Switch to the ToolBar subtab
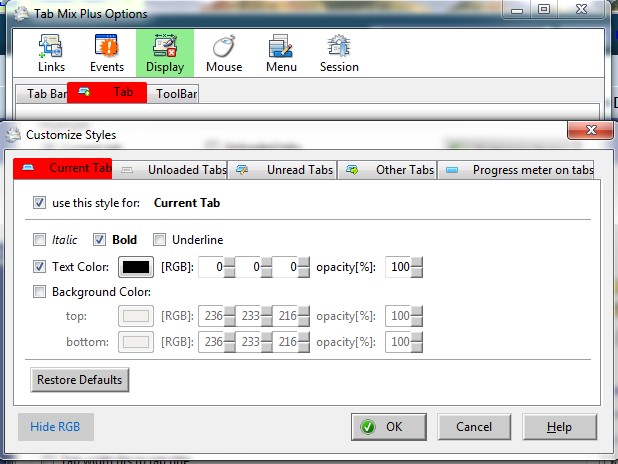 (173, 94)
